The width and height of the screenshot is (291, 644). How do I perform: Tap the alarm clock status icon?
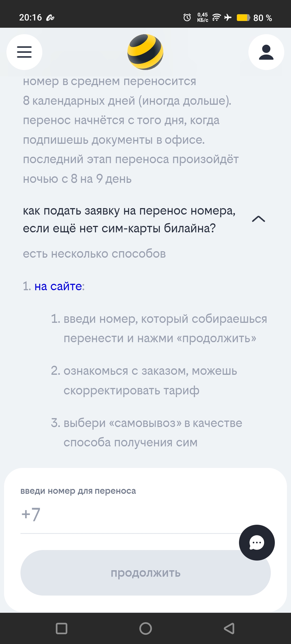(x=187, y=17)
